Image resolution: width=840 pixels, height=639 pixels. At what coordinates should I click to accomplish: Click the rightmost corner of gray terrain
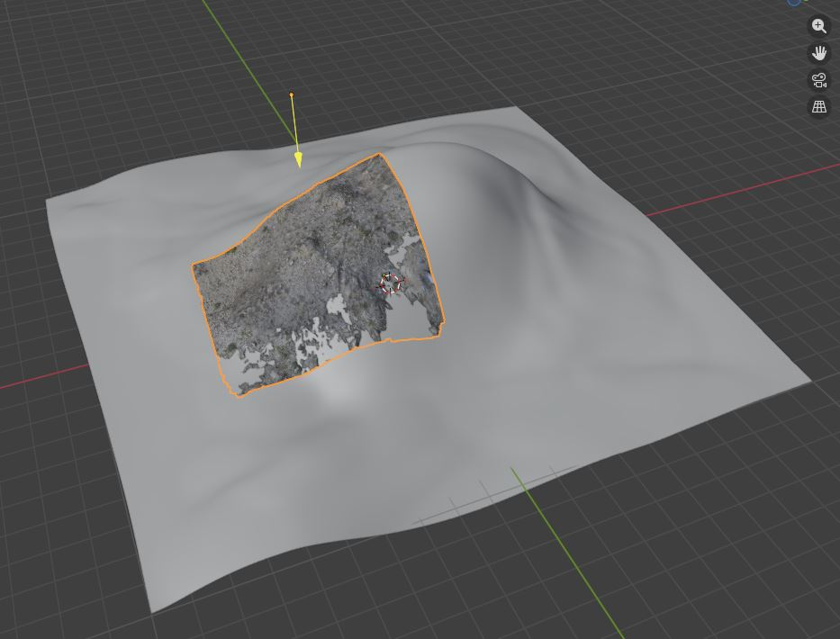809,382
